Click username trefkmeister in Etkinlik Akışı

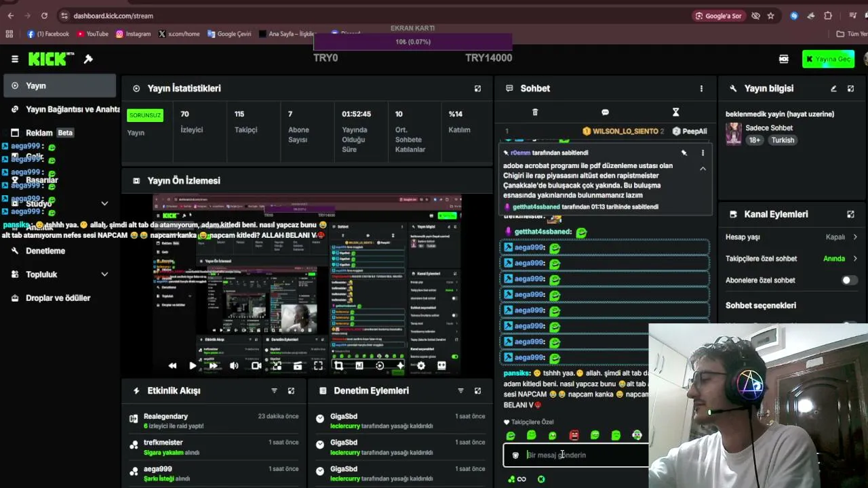point(163,443)
